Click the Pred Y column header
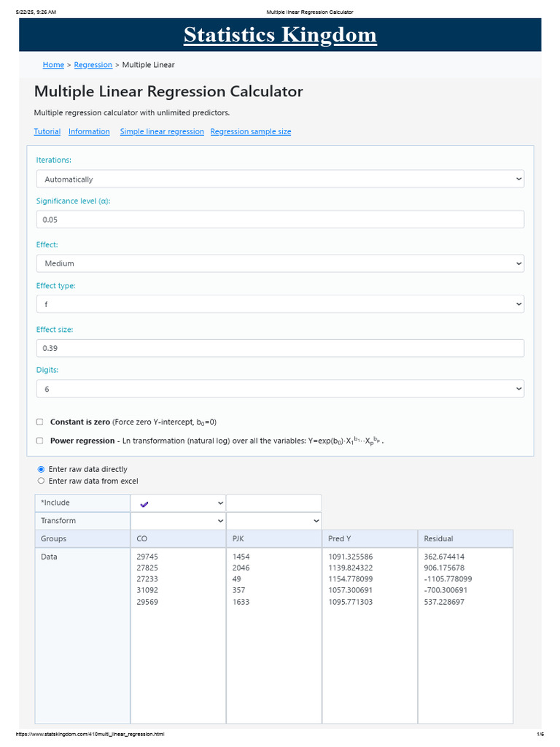560x747 pixels. [370, 539]
